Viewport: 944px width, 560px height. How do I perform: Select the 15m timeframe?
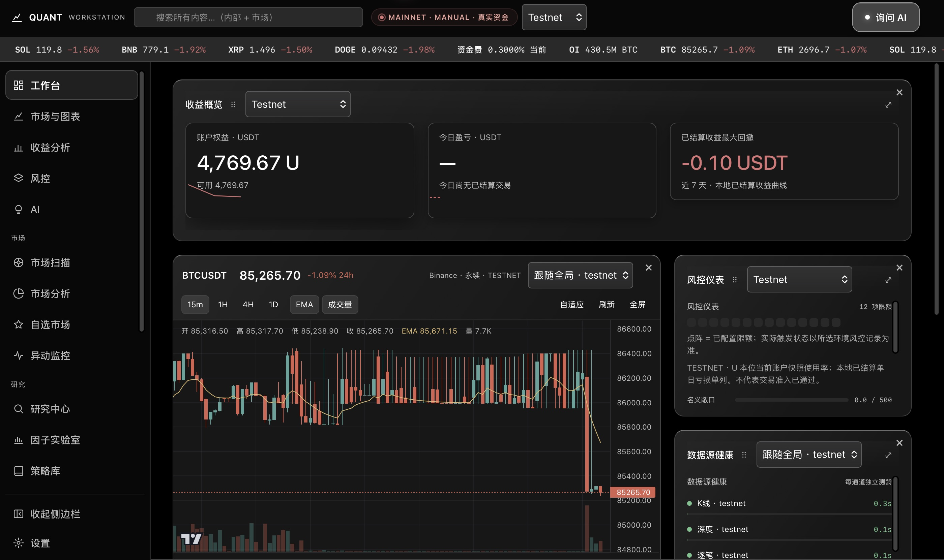(x=195, y=305)
